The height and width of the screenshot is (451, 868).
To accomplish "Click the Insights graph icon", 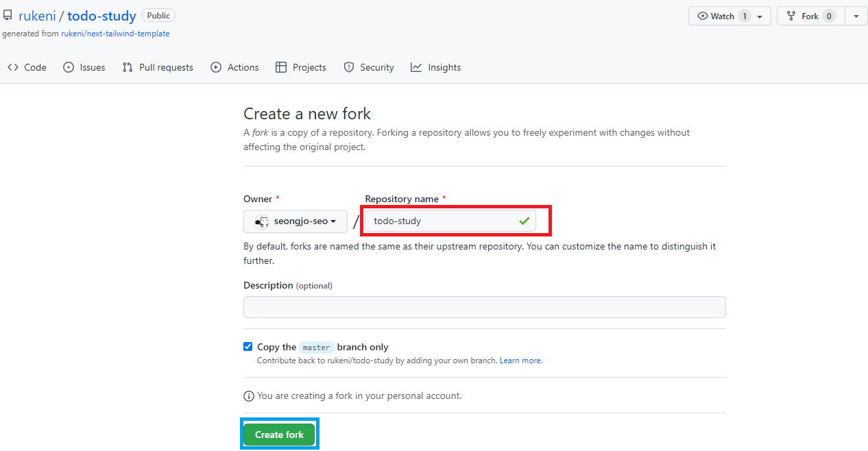I will pos(416,67).
